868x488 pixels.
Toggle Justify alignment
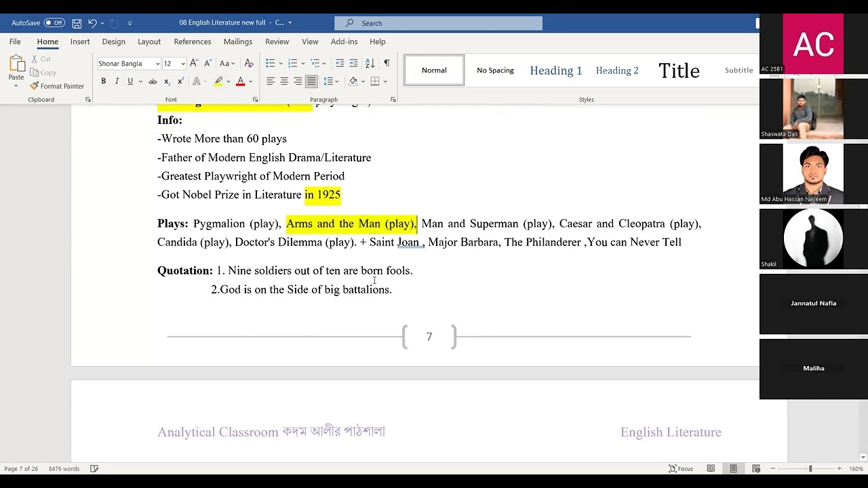click(x=311, y=81)
